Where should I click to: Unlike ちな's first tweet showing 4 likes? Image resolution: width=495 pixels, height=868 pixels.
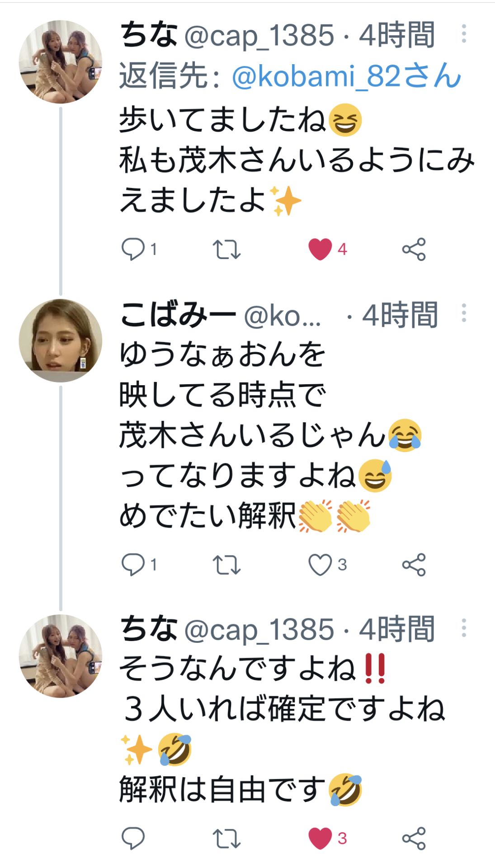point(321,249)
